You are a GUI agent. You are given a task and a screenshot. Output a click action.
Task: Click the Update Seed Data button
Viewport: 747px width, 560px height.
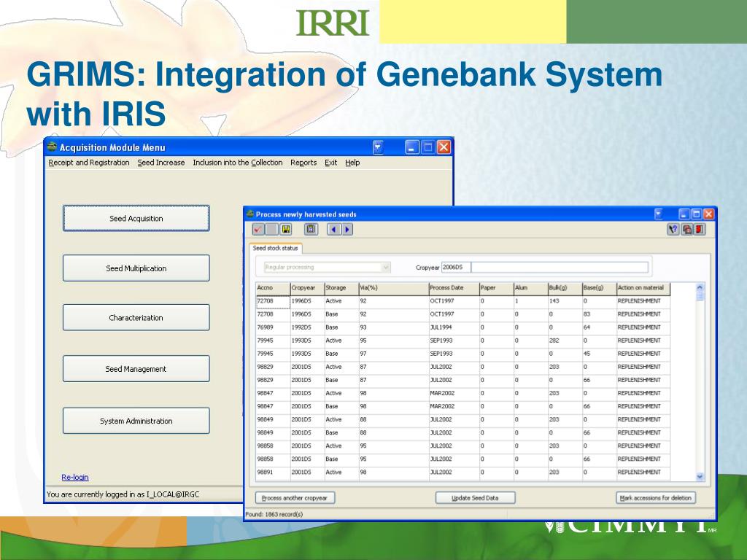click(x=475, y=497)
